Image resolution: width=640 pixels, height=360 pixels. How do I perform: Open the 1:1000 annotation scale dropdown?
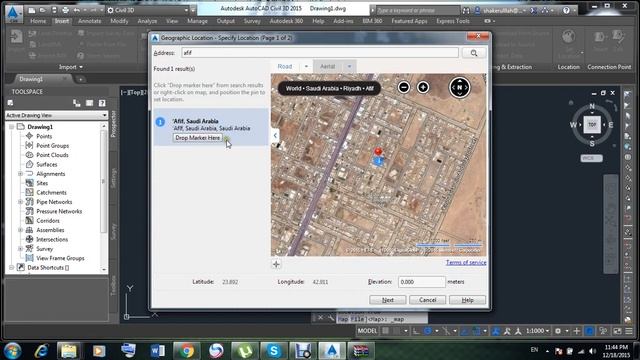pyautogui.click(x=537, y=331)
